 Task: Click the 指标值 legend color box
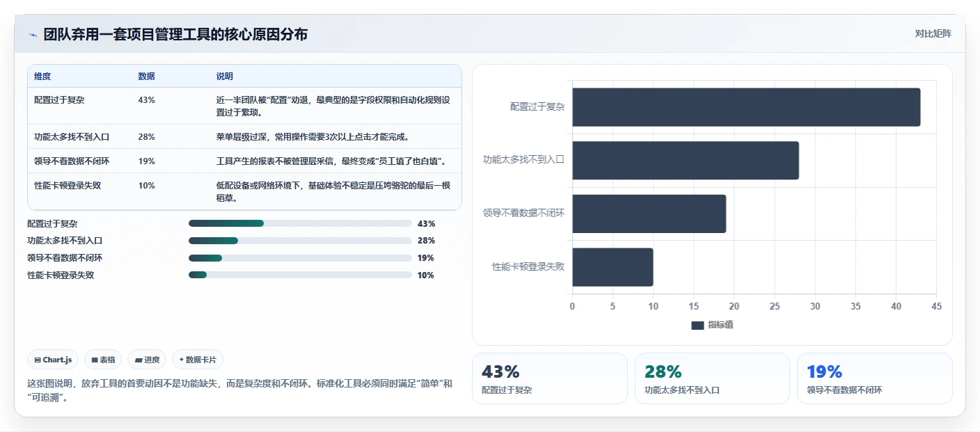coord(697,326)
